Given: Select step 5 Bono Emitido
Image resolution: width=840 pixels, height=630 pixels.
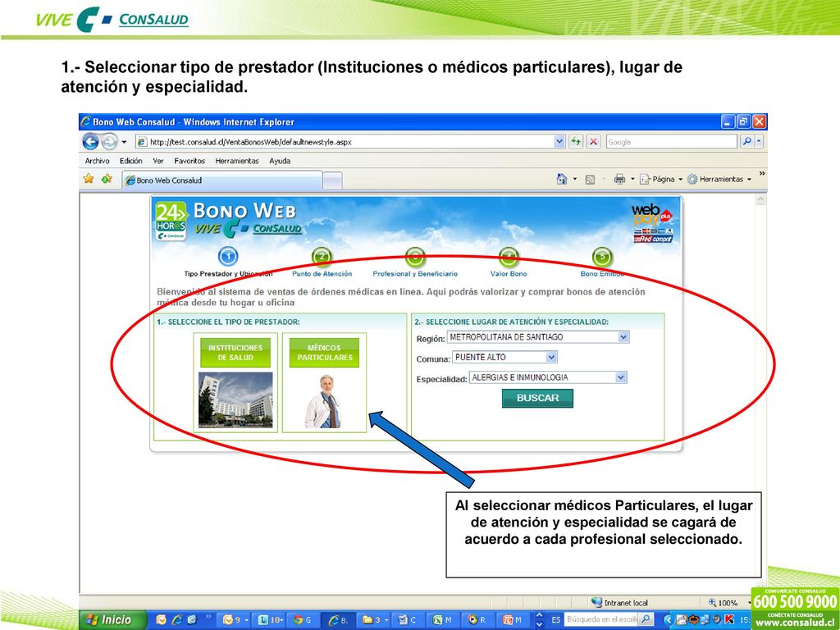Looking at the screenshot, I should click(x=602, y=262).
